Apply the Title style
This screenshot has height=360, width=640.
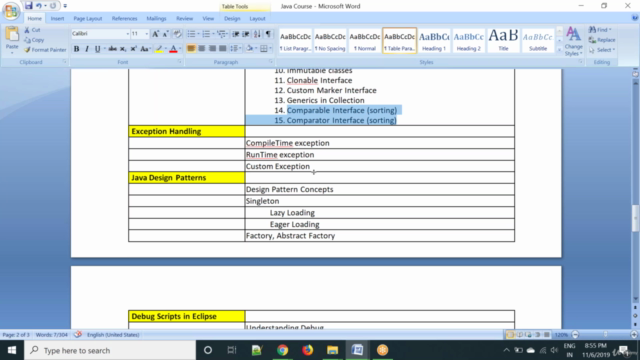click(503, 40)
